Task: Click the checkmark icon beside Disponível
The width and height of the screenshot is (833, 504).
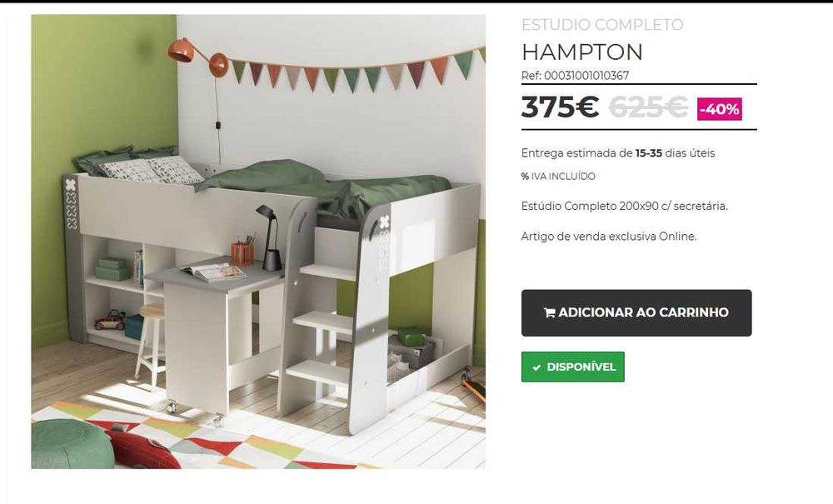Action: coord(536,367)
